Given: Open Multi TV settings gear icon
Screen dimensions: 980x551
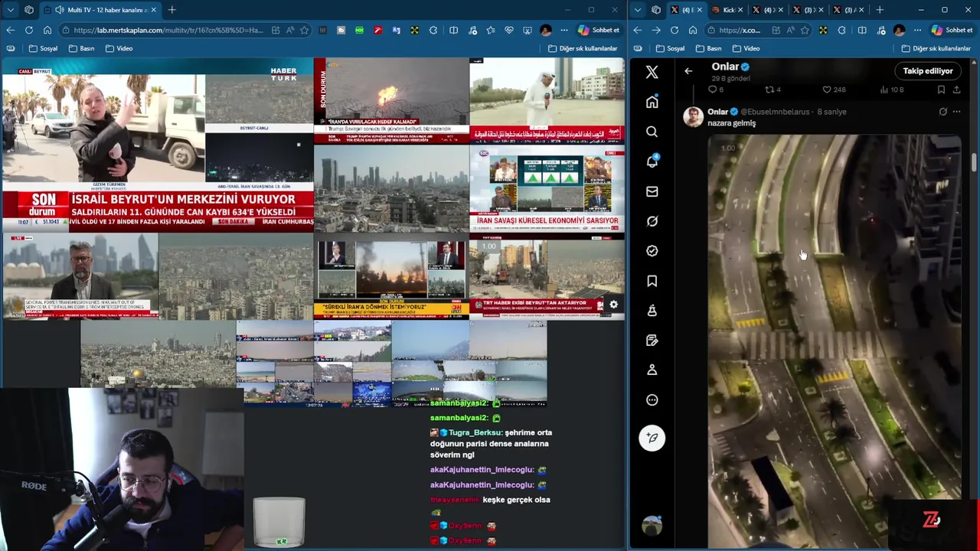Looking at the screenshot, I should (613, 305).
